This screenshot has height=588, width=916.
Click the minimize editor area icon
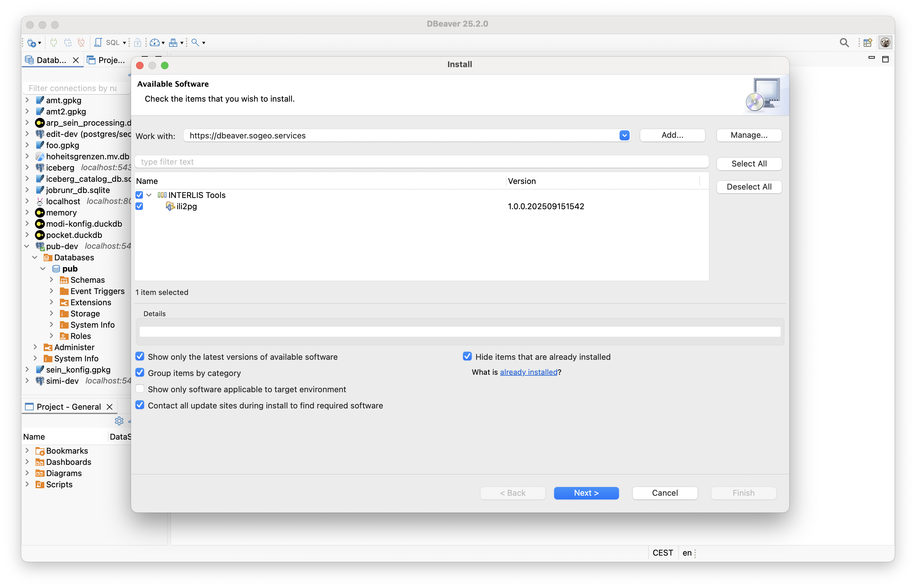[x=871, y=58]
